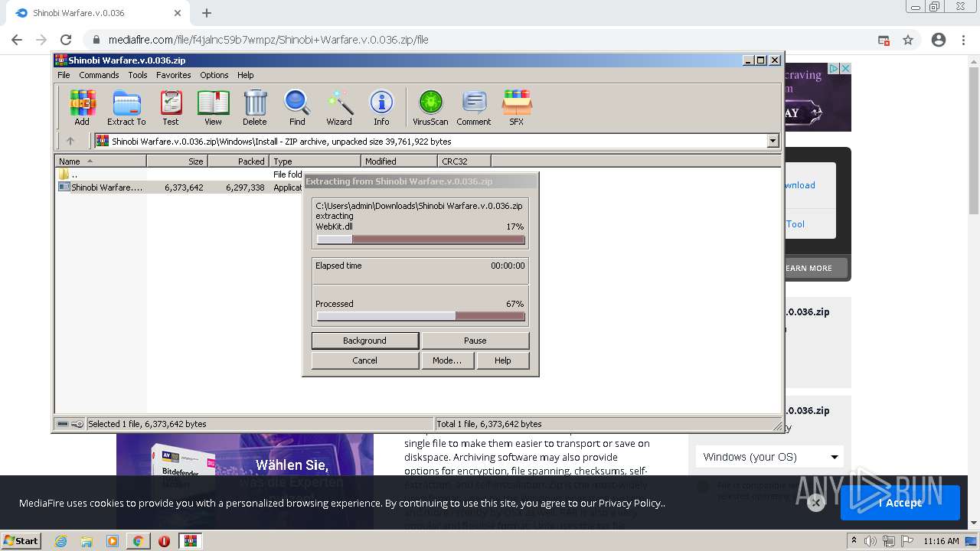Click the Extract To toolbar icon
980x551 pixels.
[x=126, y=107]
